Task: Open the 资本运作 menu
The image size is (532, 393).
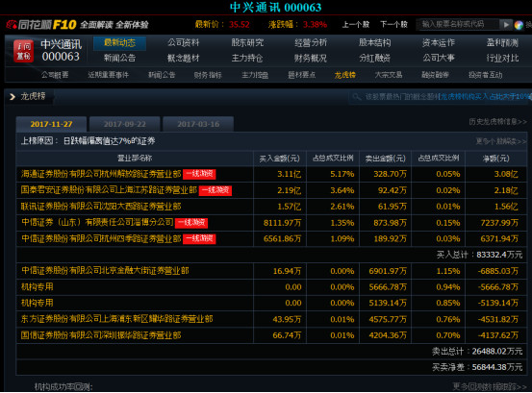Action: [439, 43]
